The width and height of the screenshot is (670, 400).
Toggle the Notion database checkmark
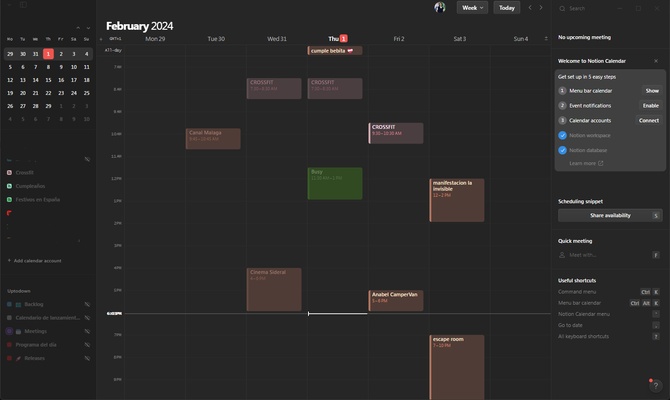point(562,150)
